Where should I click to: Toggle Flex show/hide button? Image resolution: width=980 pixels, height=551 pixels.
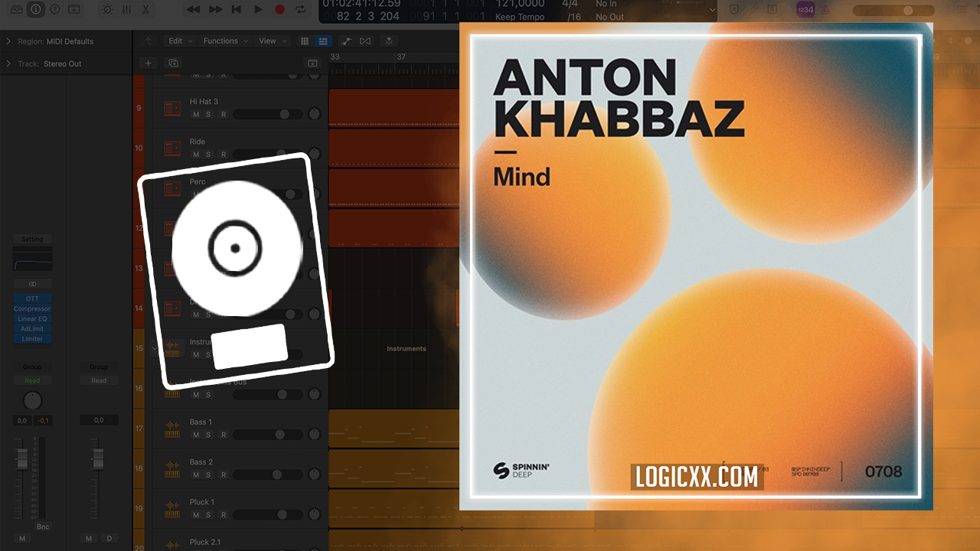click(365, 41)
